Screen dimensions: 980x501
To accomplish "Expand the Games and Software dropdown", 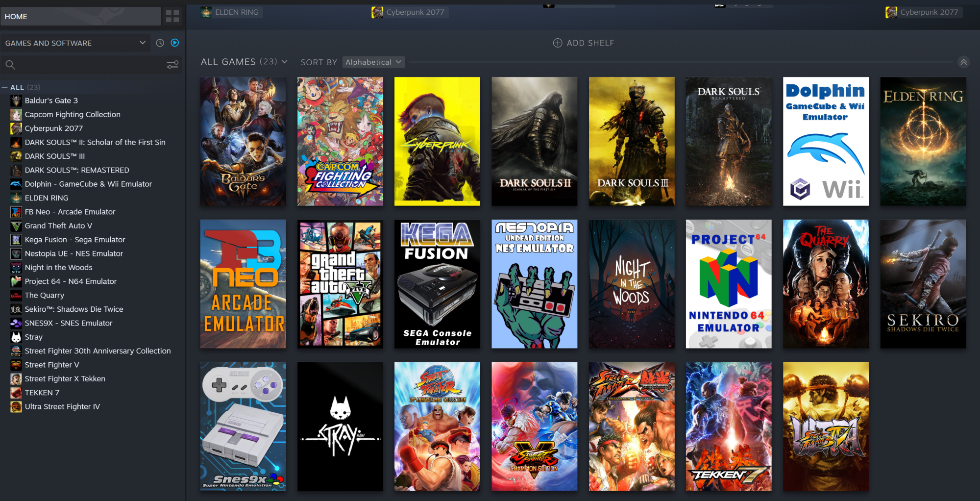I will [x=75, y=43].
